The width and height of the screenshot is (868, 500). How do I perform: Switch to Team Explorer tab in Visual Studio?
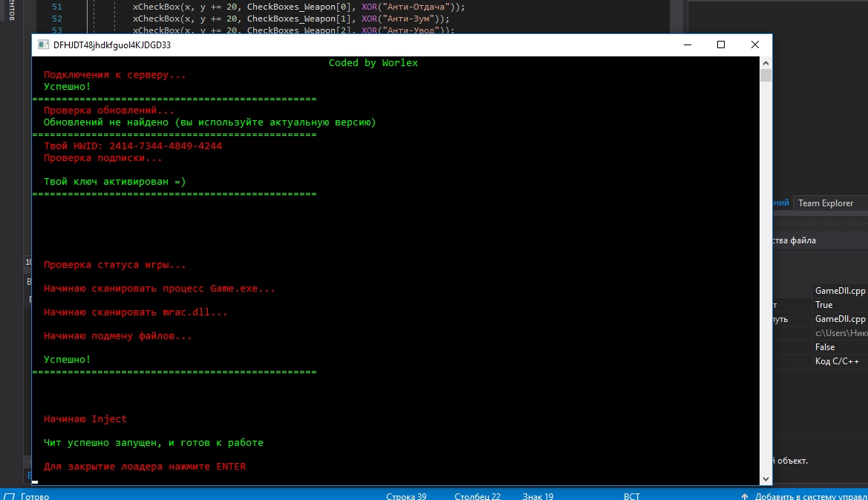[x=826, y=203]
